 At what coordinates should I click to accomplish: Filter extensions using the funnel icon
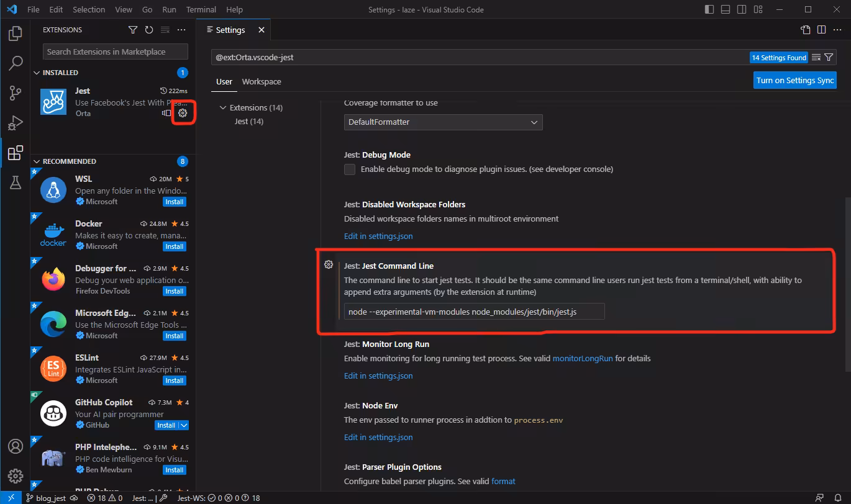click(x=133, y=30)
